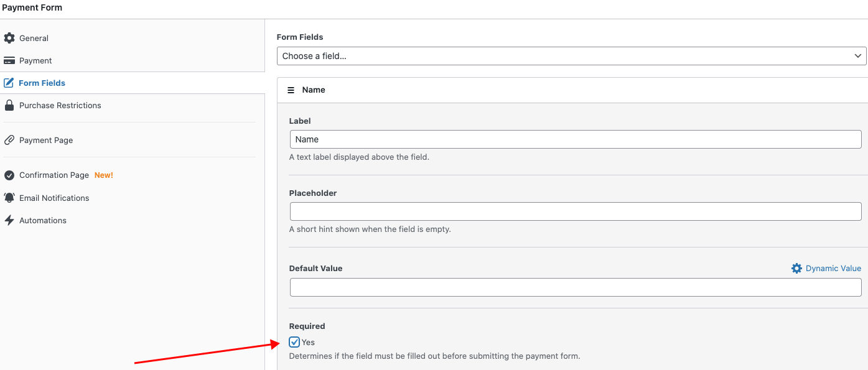Click the Form Fields pencil icon
Viewport: 868px width, 370px height.
(9, 83)
